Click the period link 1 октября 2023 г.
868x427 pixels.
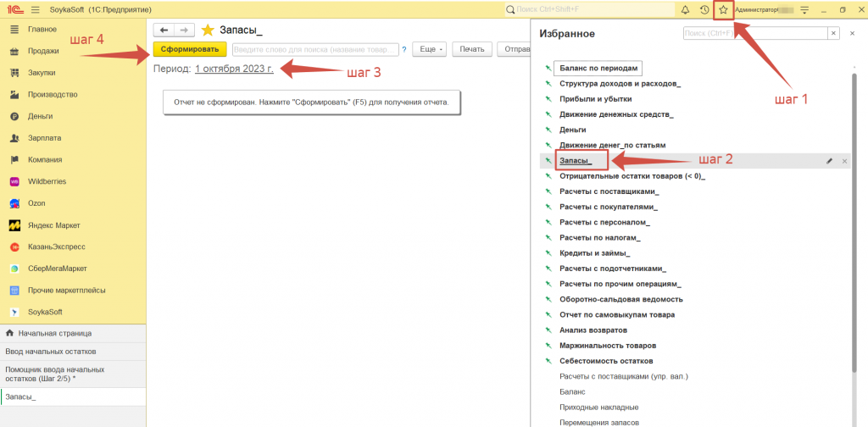pyautogui.click(x=234, y=69)
